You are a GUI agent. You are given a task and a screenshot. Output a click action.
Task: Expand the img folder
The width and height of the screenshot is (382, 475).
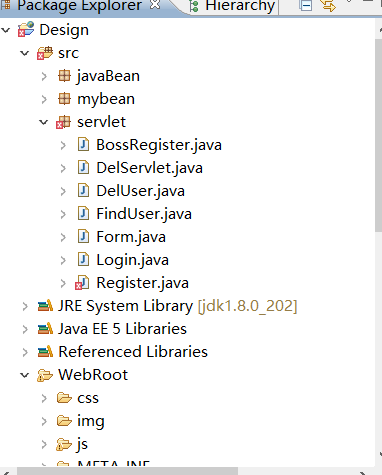click(x=44, y=421)
